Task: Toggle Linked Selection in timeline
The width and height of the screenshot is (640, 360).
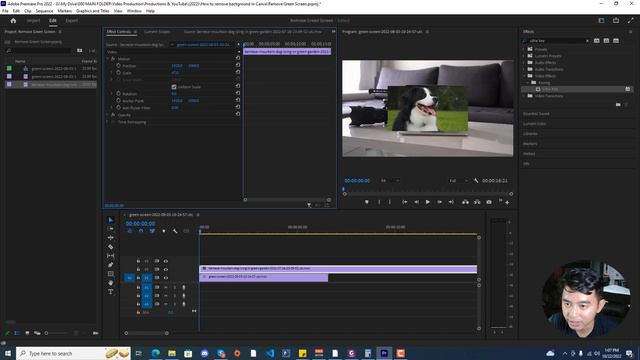Action: (x=152, y=231)
